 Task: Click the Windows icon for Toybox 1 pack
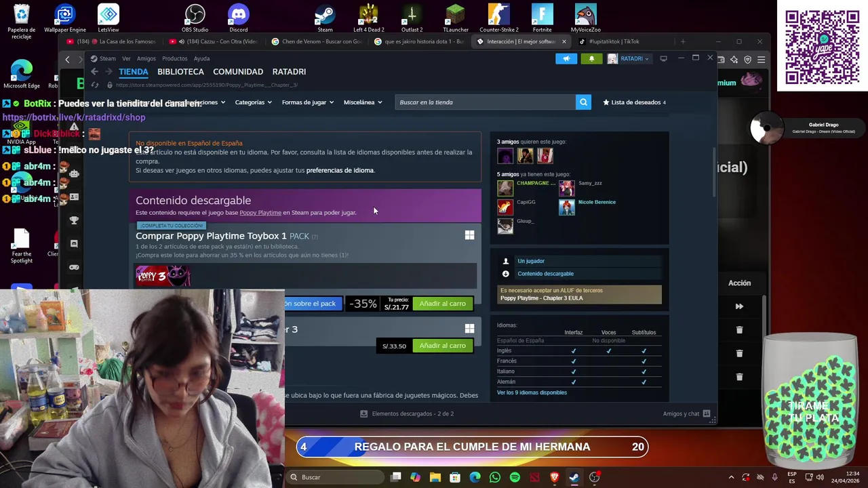pos(469,235)
